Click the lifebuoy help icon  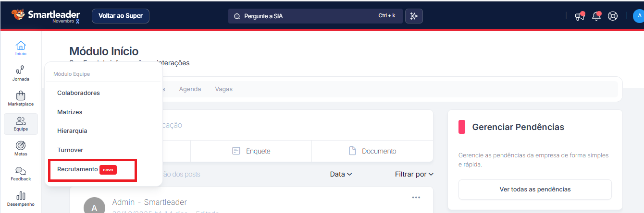612,16
